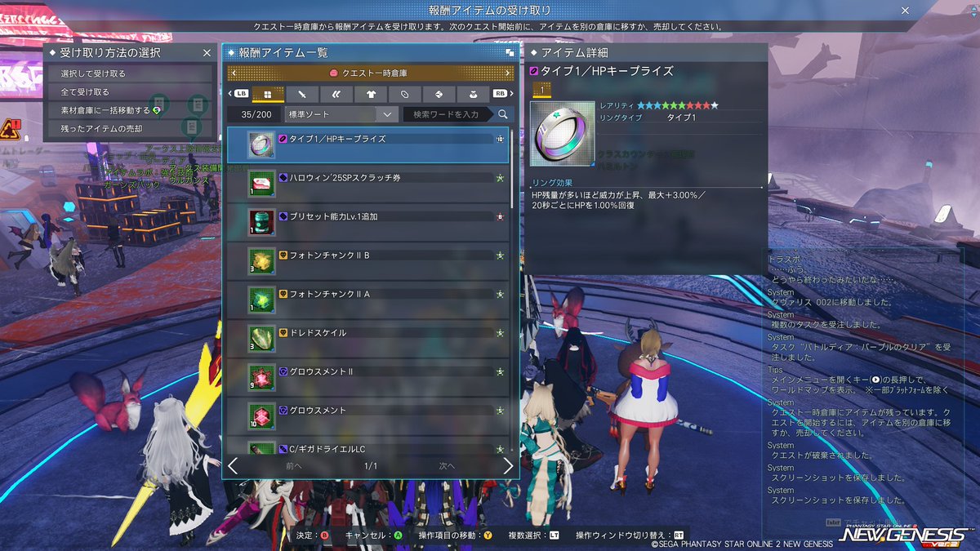Close the 受け取り方法の選択 panel
Image resolution: width=980 pixels, height=551 pixels.
click(207, 52)
